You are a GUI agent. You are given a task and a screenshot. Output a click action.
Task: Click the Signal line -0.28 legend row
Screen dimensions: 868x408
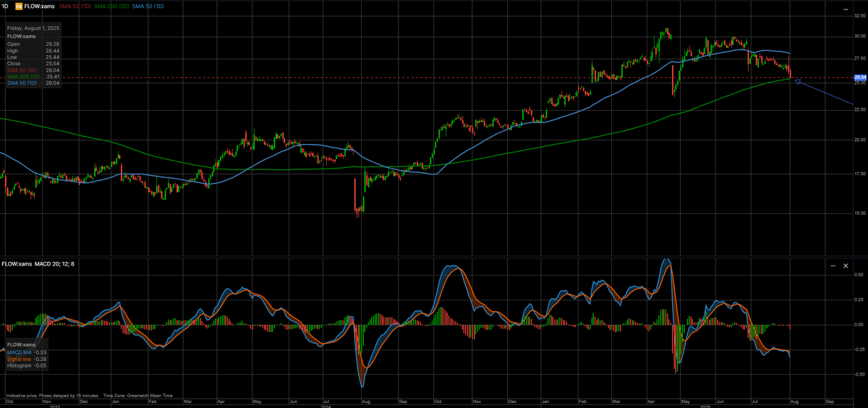26,359
